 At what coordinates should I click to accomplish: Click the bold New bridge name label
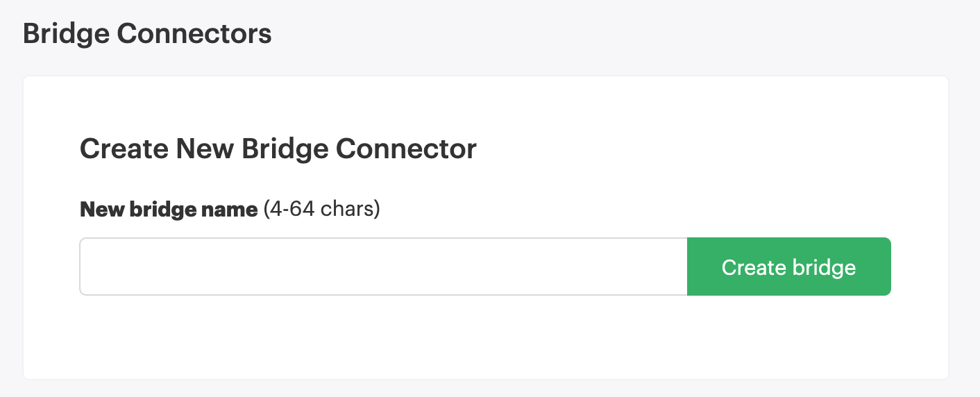169,209
